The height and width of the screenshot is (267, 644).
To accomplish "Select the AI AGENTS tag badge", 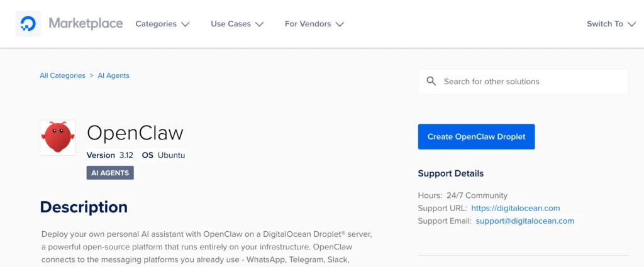I will coord(110,173).
